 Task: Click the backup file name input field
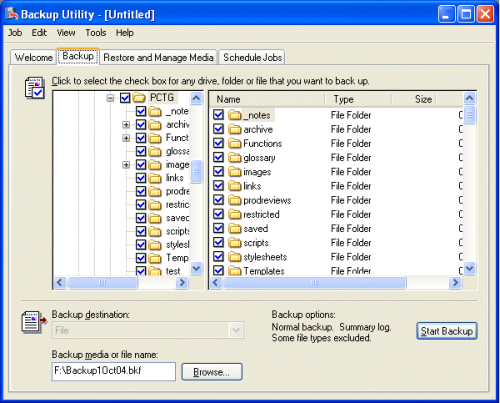[x=114, y=371]
